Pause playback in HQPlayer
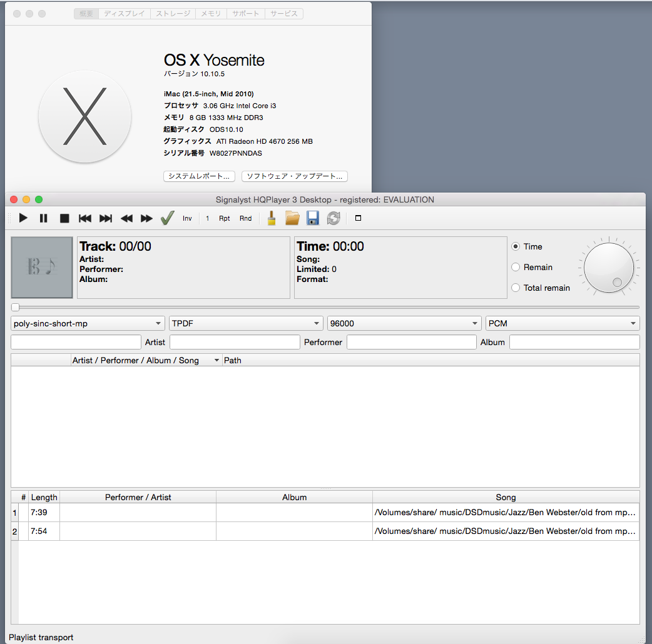Viewport: 652px width, 644px height. point(43,218)
